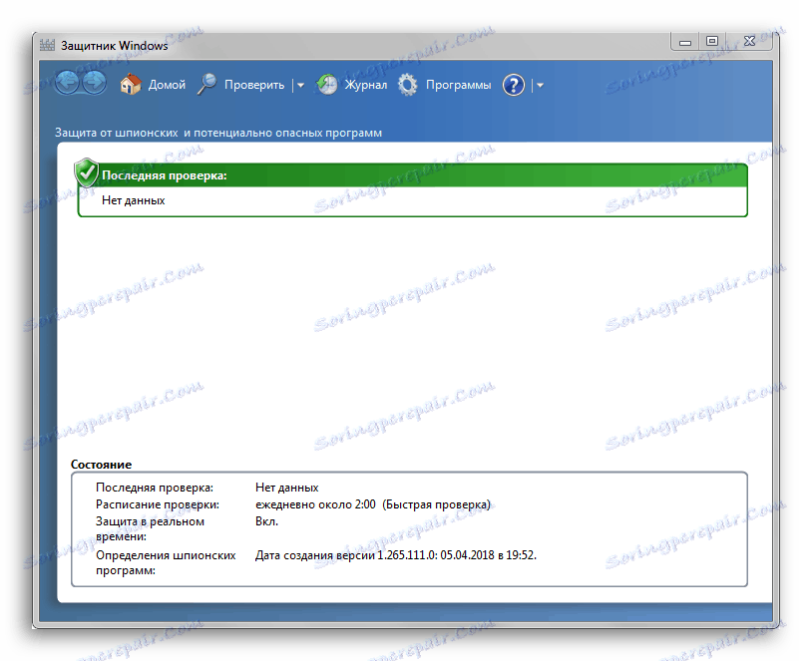Click 'Последняя проверка:' label in Состояние box
The image size is (812, 661).
(155, 488)
